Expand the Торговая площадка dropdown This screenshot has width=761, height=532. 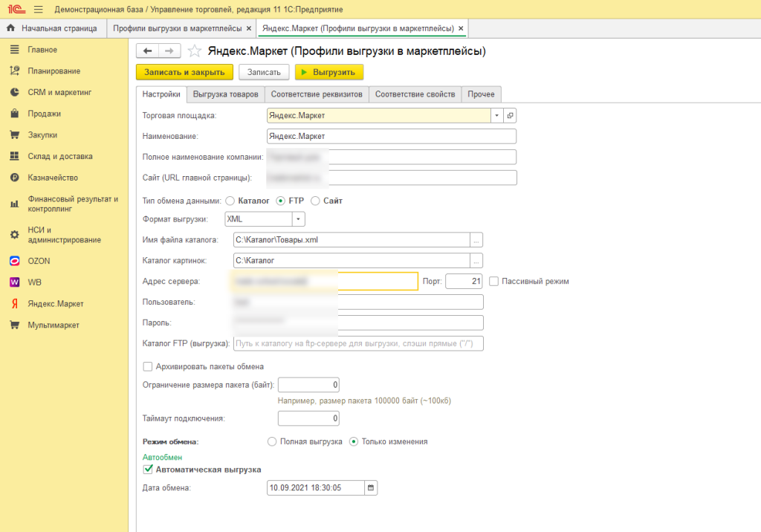(x=496, y=115)
